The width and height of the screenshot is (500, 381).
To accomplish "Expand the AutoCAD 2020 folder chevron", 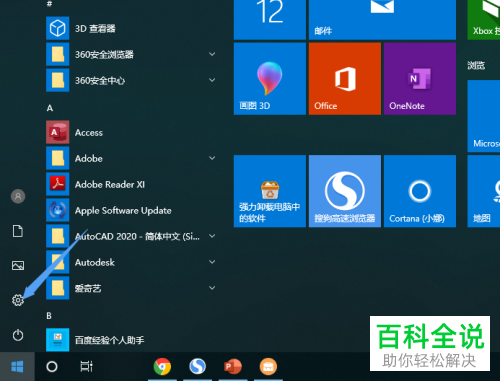I will point(212,236).
